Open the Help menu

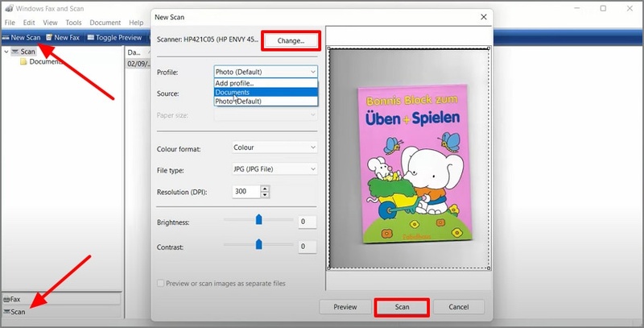(136, 23)
